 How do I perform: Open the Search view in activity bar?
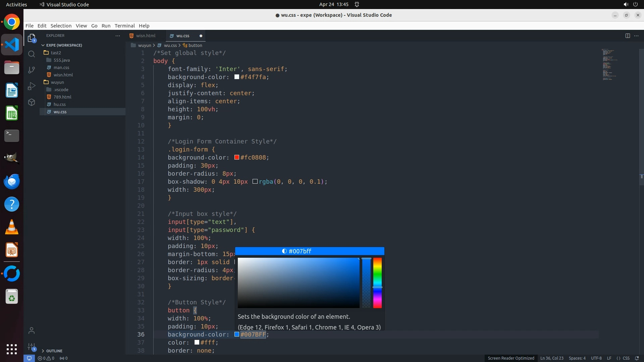(x=32, y=54)
